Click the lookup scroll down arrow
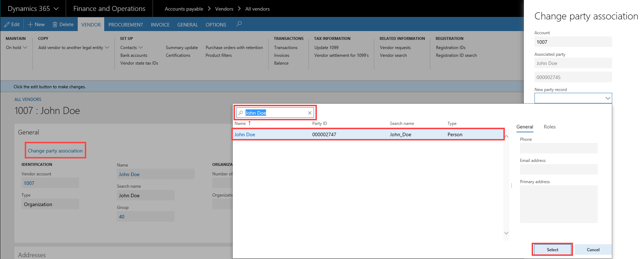Viewport: 644px width, 259px height. (x=506, y=233)
